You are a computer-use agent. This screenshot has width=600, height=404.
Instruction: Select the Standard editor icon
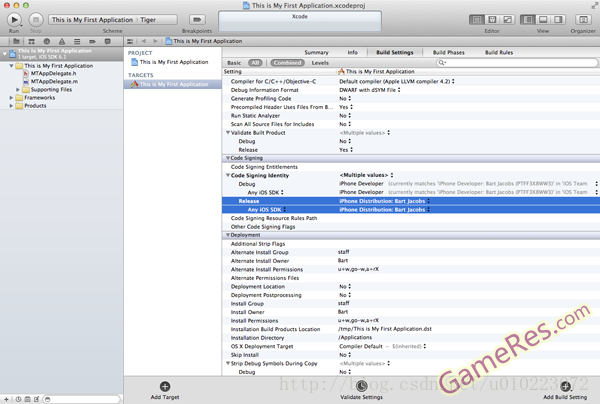(477, 20)
